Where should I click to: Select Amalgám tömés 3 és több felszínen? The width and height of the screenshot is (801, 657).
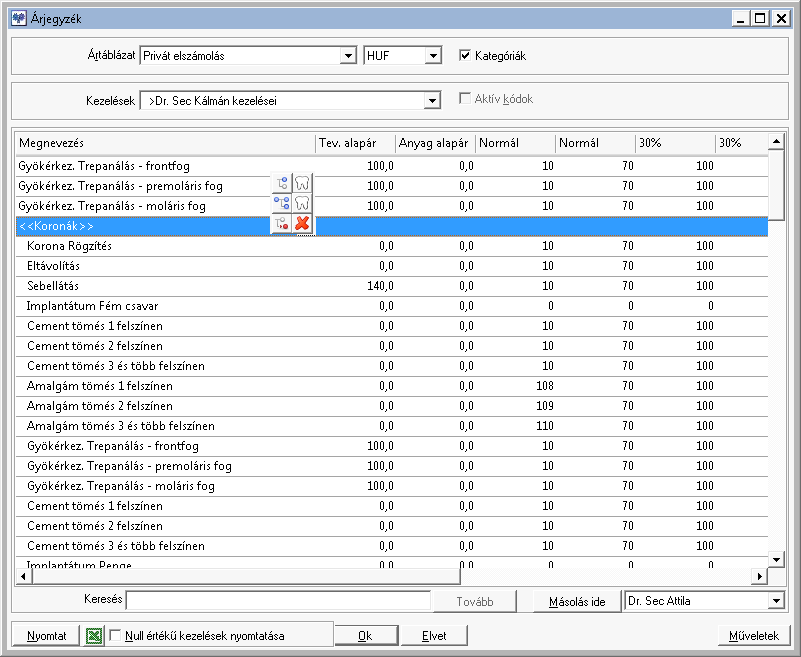[x=392, y=426]
